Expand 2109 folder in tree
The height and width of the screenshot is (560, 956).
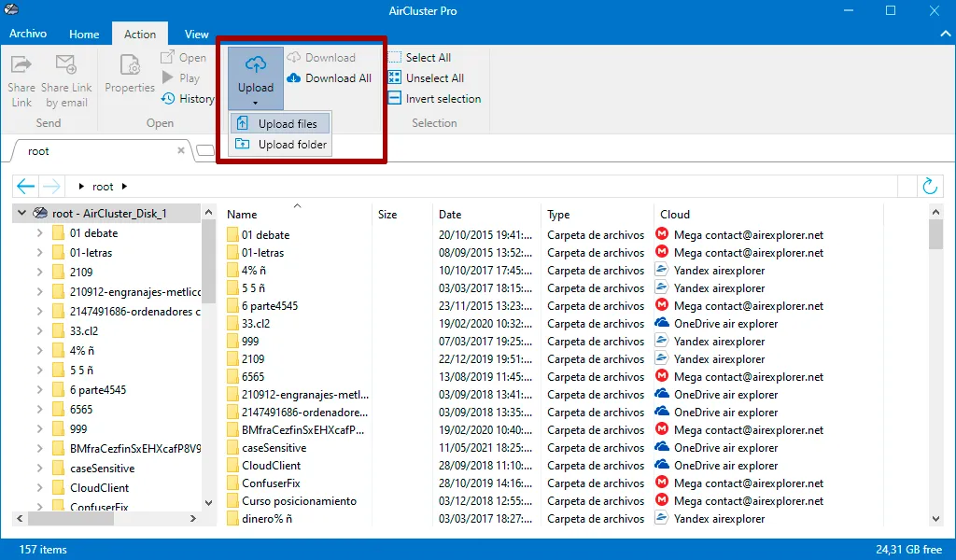pos(39,272)
